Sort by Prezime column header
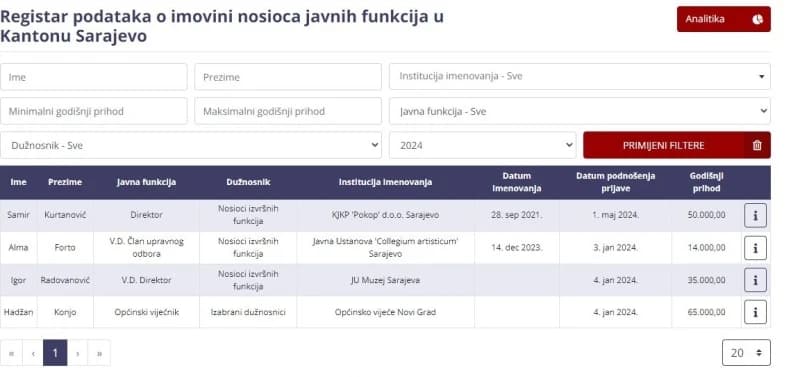800x377 pixels. point(65,182)
